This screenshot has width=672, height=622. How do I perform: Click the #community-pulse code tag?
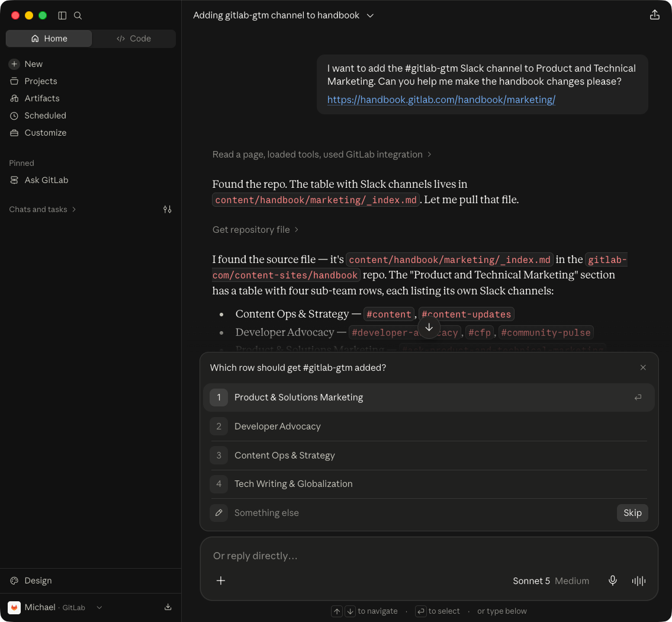(x=545, y=333)
